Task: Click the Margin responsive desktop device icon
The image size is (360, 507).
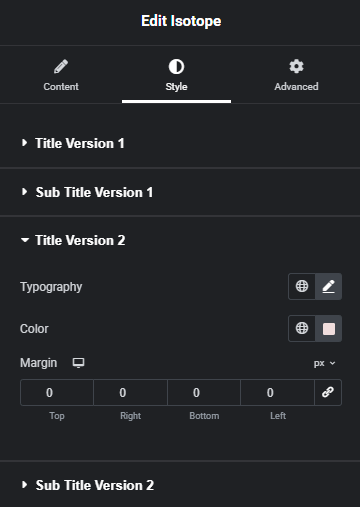Action: click(x=79, y=363)
